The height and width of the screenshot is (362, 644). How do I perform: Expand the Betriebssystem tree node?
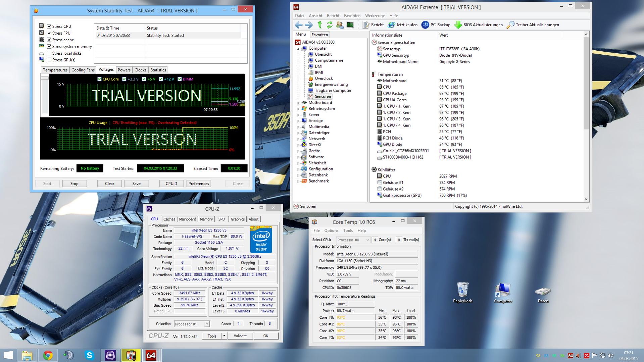pos(298,109)
